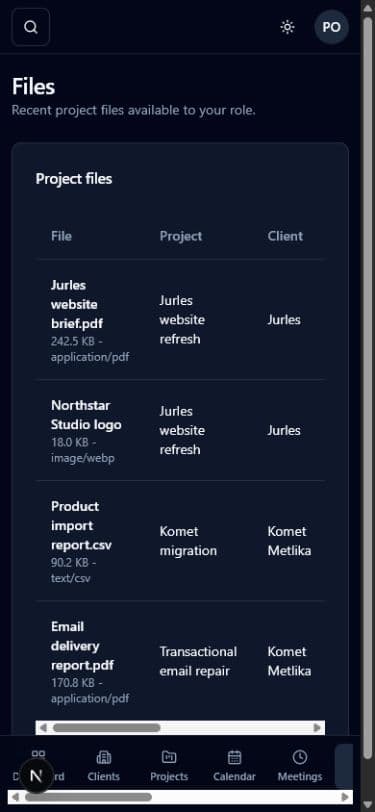
Task: Click the Calendar icon in bottom bar
Action: (235, 758)
